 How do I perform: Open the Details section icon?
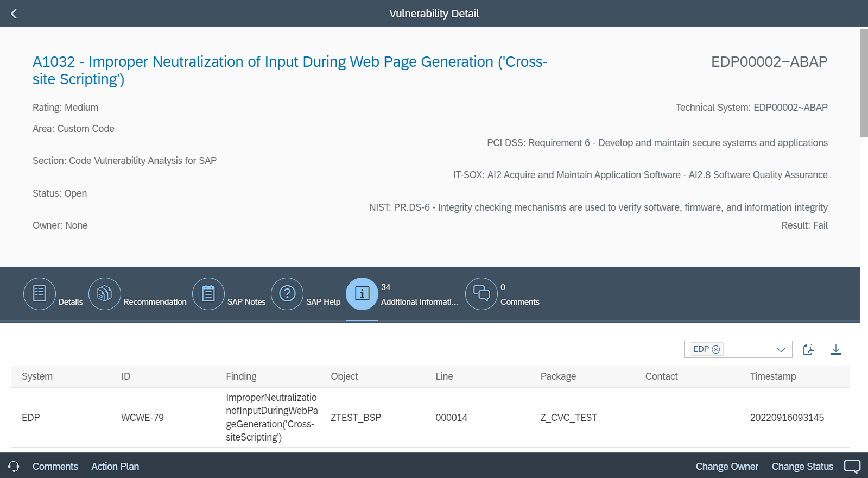39,294
